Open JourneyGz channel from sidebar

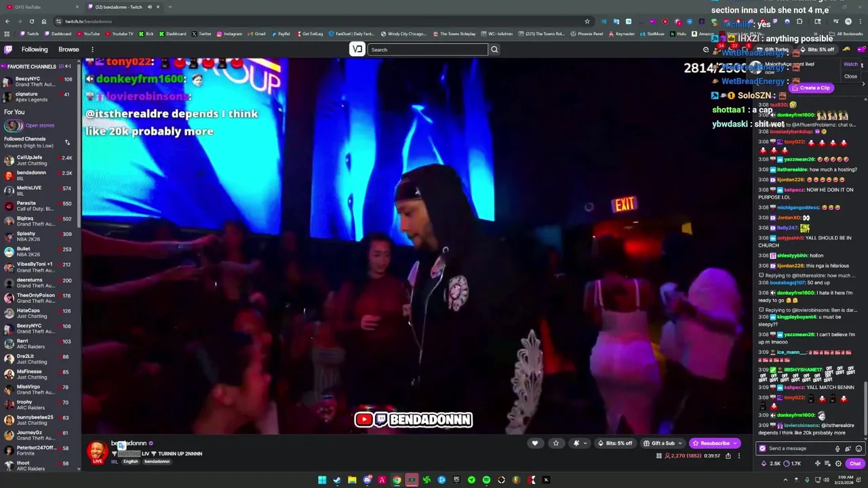click(x=39, y=435)
